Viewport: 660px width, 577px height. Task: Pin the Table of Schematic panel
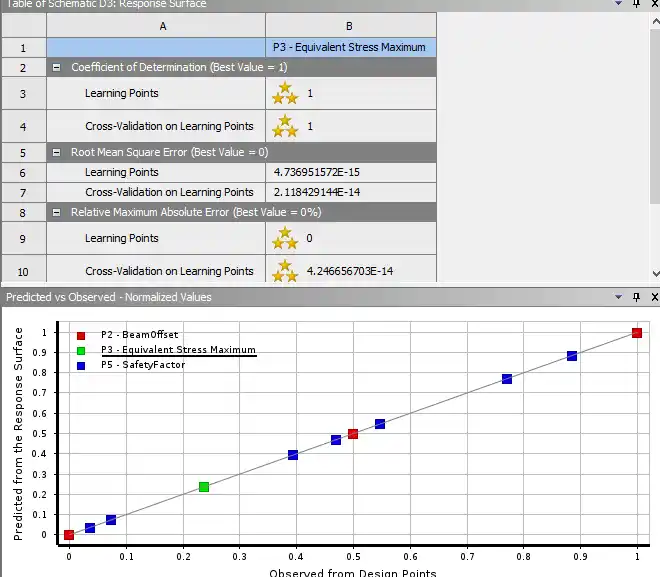(636, 4)
